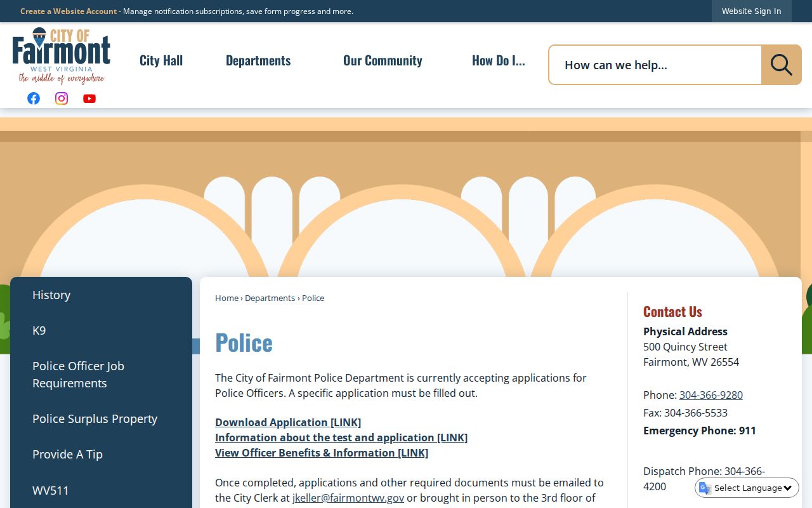
Task: Click the Google Translate icon
Action: click(x=705, y=488)
